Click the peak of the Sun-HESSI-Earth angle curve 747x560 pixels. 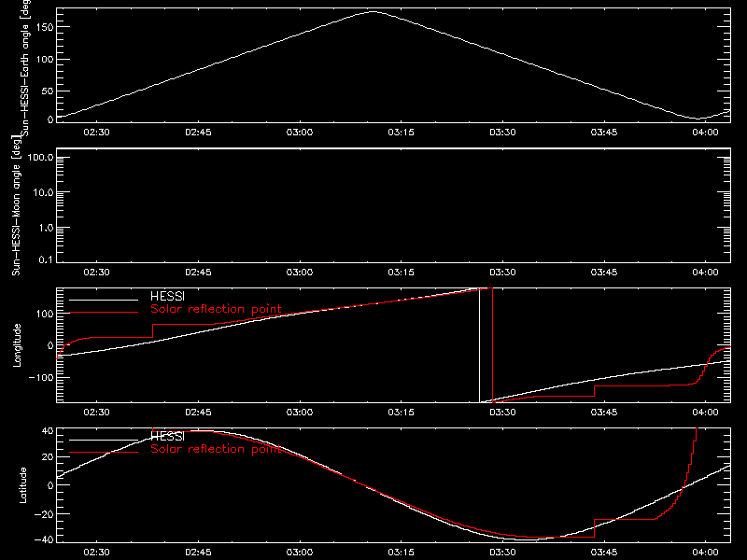373,11
